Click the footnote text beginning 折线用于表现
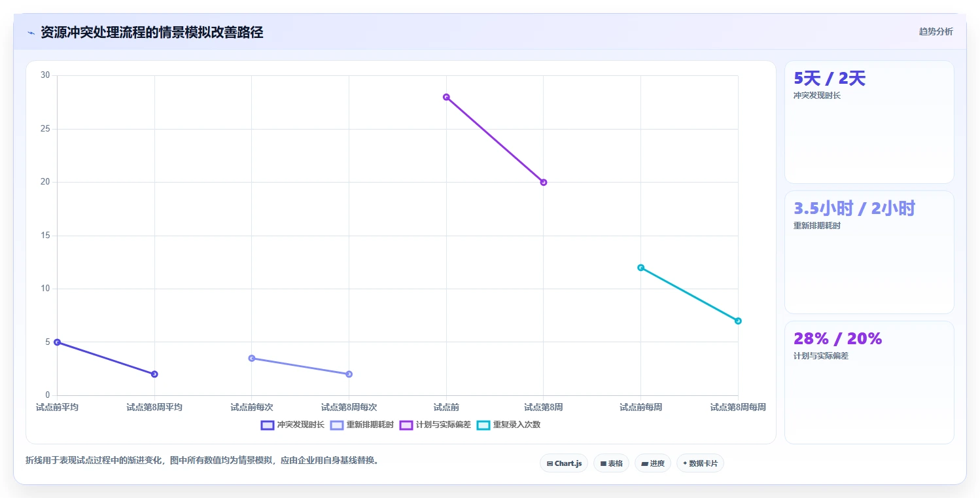Viewport: 980px width, 498px height. pos(202,460)
